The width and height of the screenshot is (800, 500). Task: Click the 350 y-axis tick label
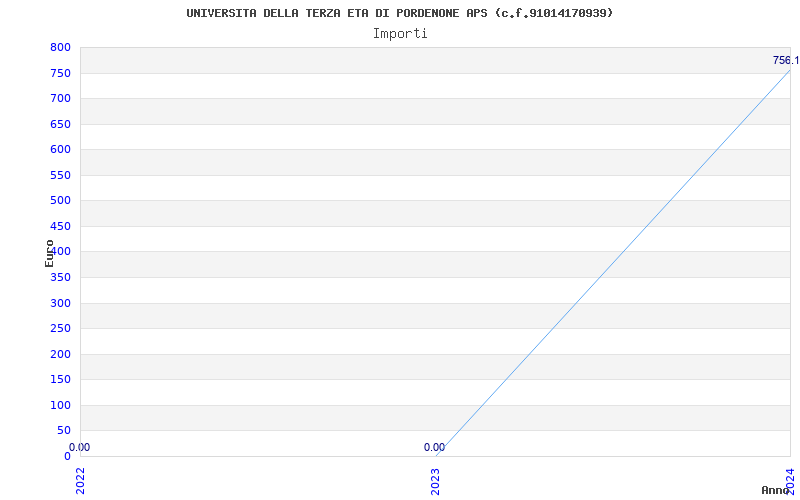click(x=60, y=278)
